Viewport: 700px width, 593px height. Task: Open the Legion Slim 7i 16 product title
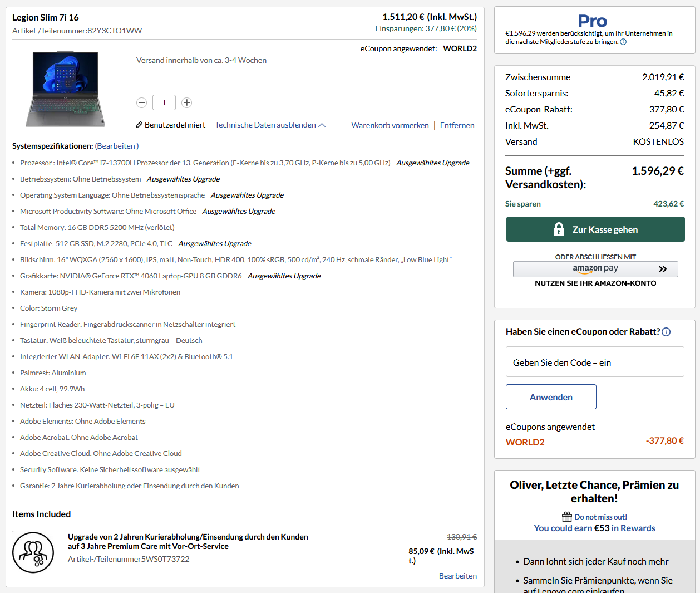pos(46,17)
